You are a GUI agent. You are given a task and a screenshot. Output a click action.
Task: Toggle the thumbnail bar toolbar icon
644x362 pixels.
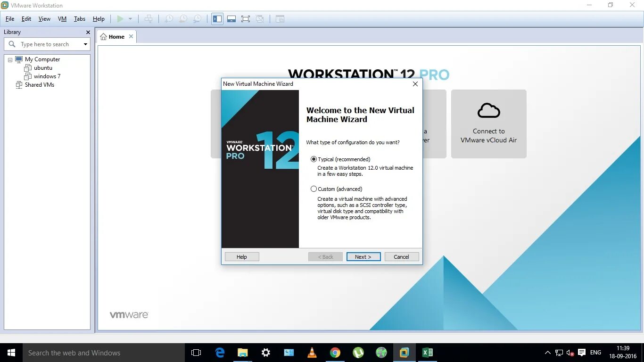tap(231, 19)
